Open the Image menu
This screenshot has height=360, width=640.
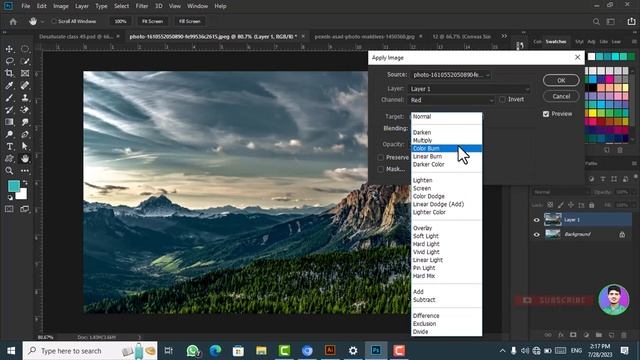click(61, 6)
